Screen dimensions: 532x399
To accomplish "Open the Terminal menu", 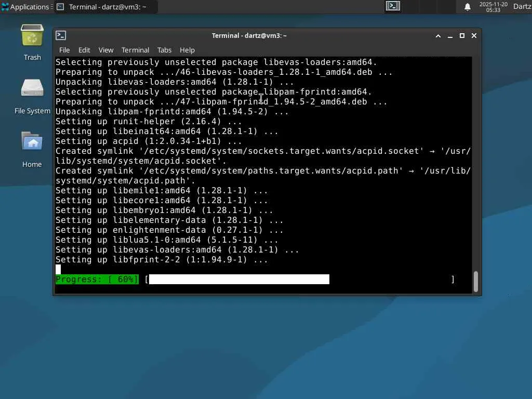I will [136, 50].
